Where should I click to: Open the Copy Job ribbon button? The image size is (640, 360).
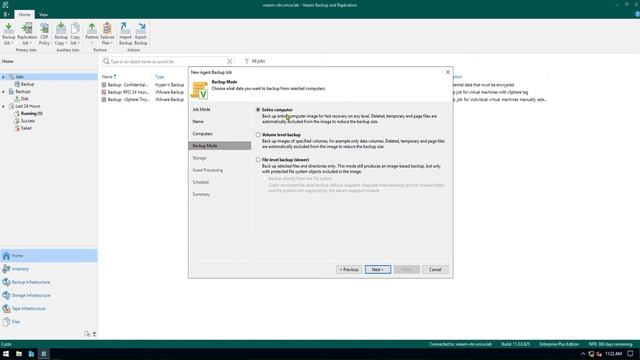coord(75,34)
